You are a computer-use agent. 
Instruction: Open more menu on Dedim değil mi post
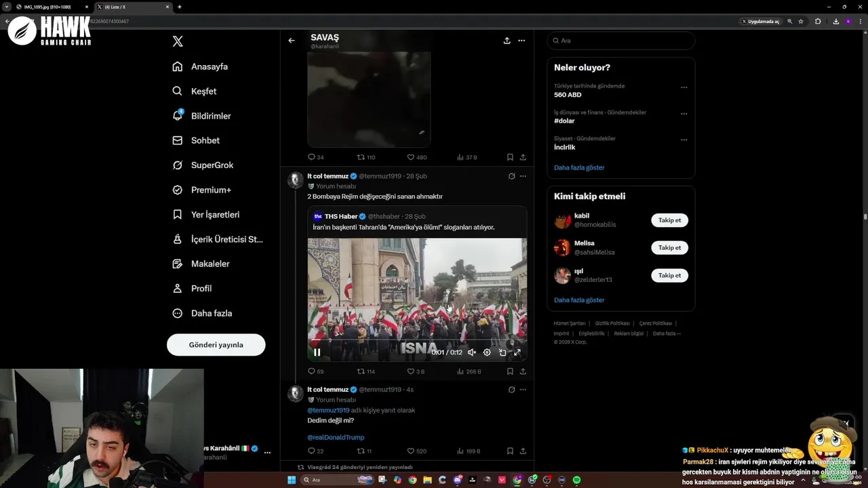point(523,390)
